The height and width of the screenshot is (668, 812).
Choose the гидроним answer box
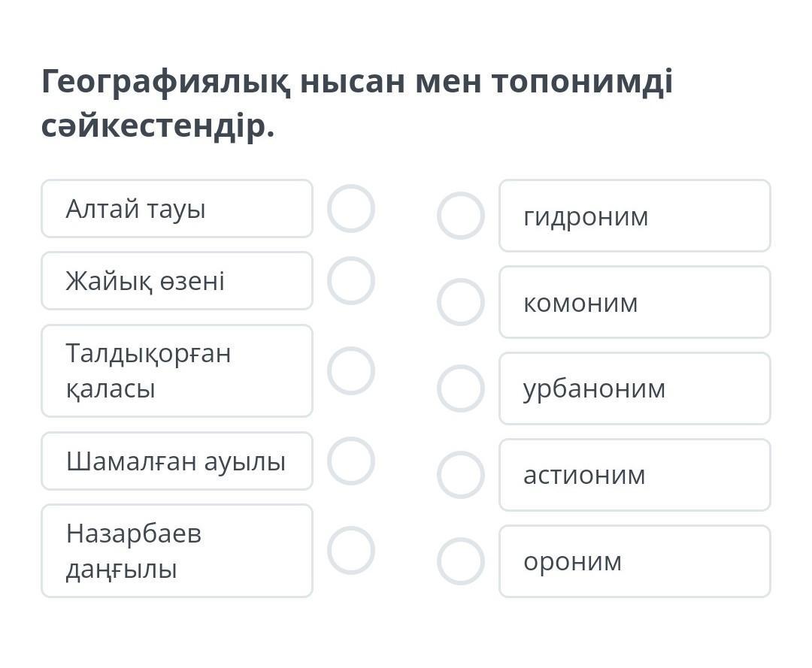click(x=635, y=216)
